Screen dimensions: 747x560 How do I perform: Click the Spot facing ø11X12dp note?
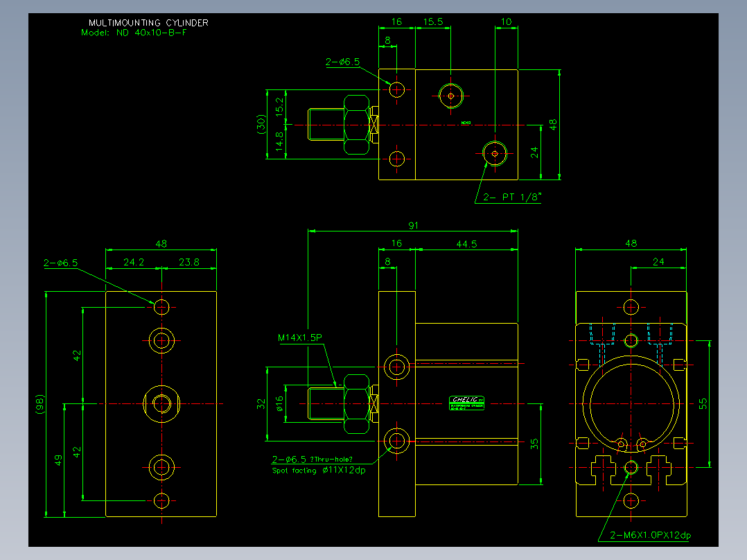coord(319,471)
